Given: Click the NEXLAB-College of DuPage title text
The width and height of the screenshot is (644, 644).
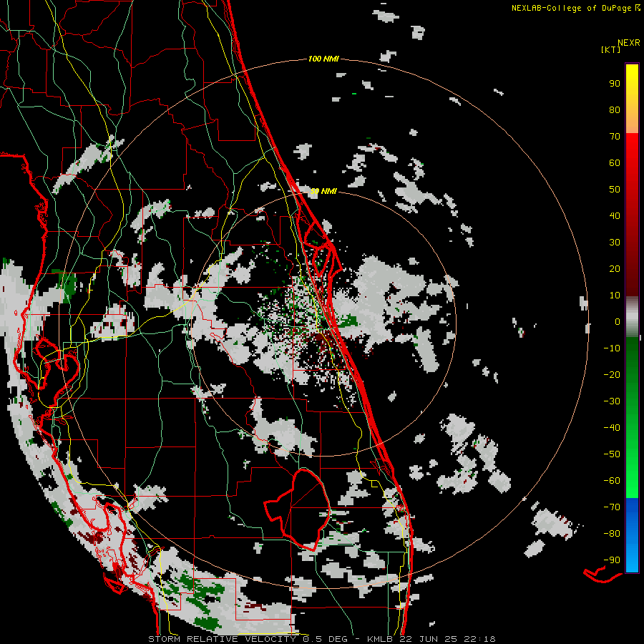Looking at the screenshot, I should 575,8.
